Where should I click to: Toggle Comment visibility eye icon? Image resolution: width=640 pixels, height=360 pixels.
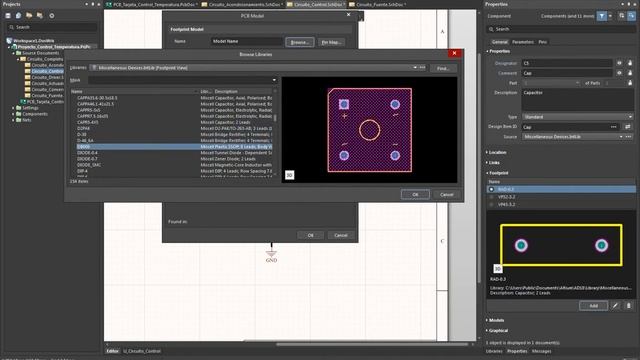point(619,73)
